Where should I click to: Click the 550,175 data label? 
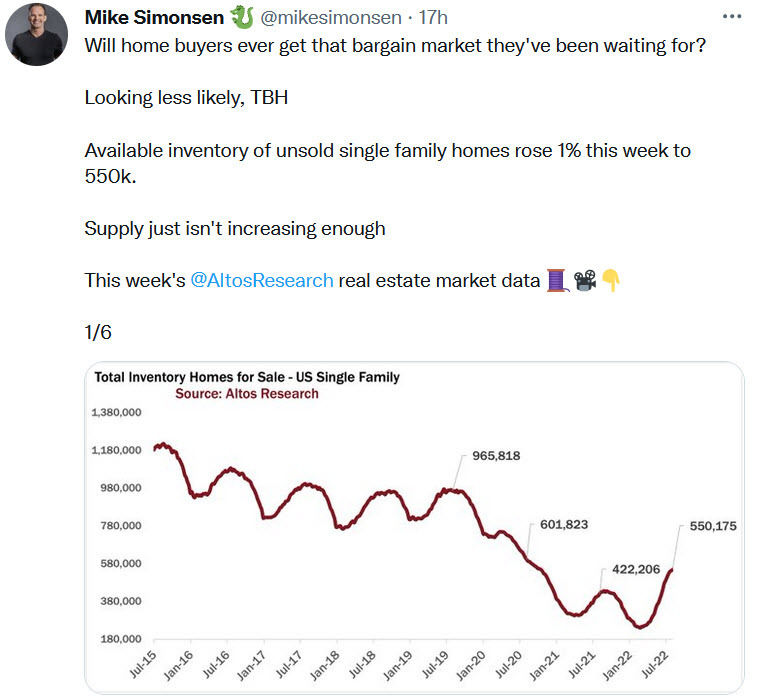tap(713, 526)
